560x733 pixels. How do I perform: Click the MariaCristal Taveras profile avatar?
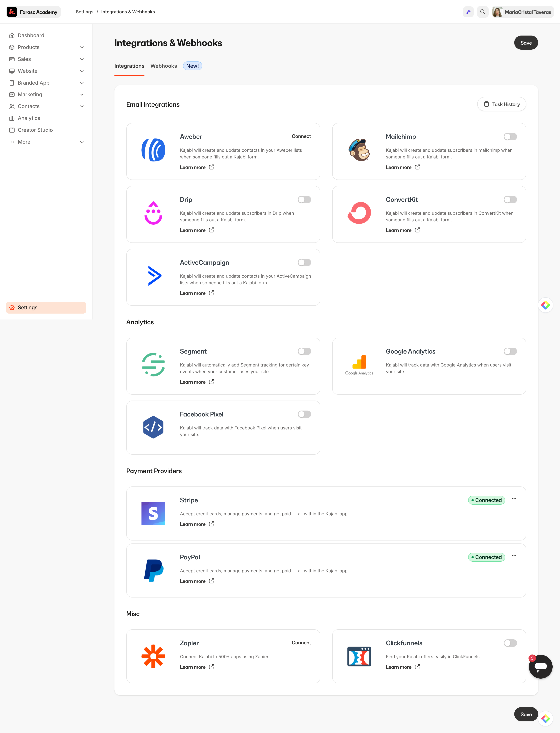point(497,12)
